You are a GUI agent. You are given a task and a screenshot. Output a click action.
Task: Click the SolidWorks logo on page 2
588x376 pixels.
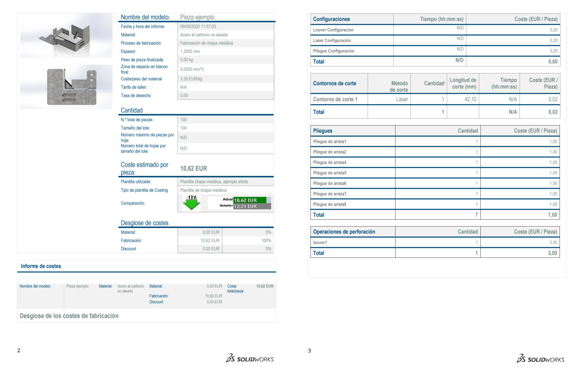click(x=250, y=359)
